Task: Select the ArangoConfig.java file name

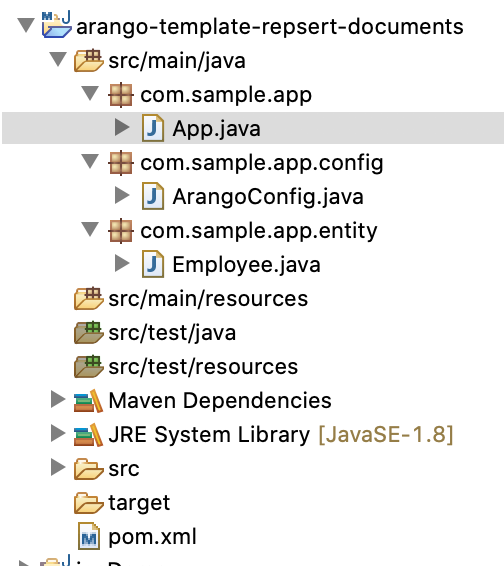Action: point(268,197)
